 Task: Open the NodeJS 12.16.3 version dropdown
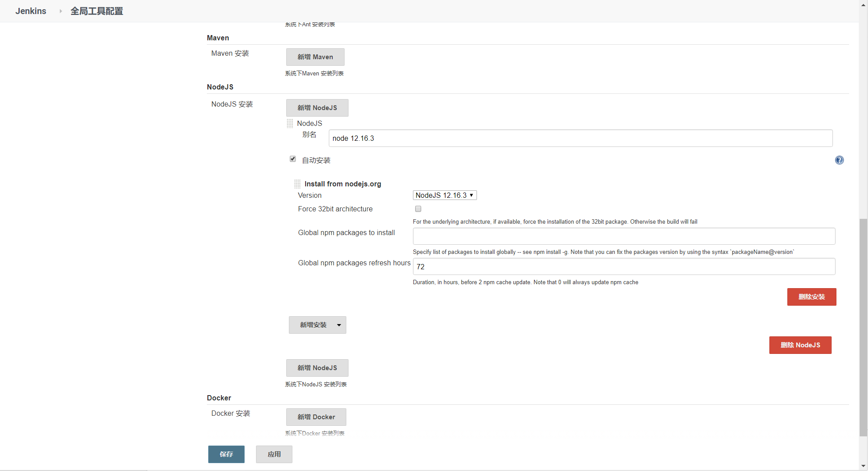[x=445, y=195]
